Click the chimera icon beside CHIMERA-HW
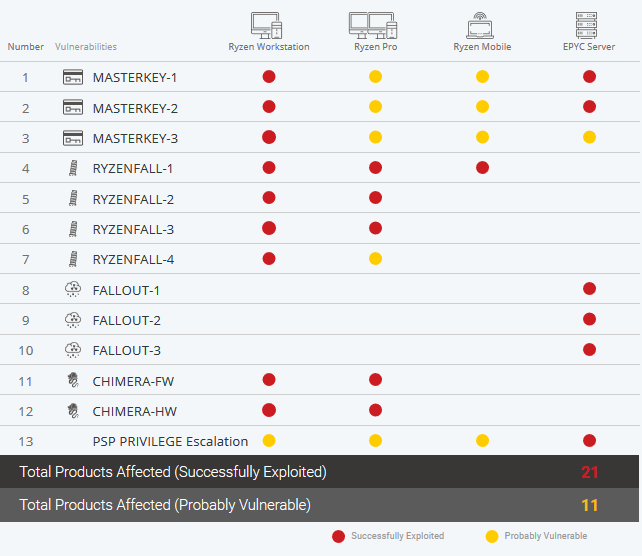The height and width of the screenshot is (556, 642). tap(73, 411)
